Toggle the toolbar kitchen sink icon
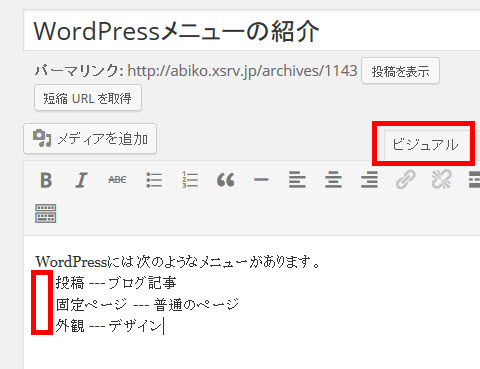This screenshot has width=480, height=369. point(46,213)
